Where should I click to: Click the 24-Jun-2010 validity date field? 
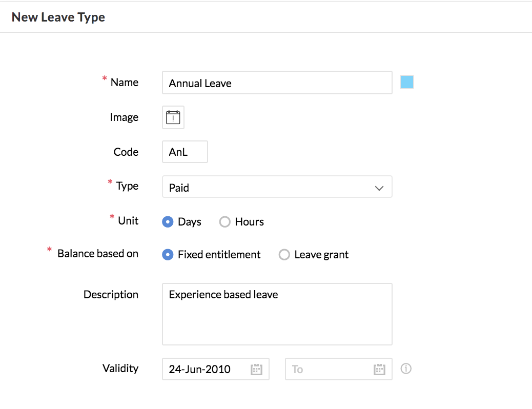(208, 369)
